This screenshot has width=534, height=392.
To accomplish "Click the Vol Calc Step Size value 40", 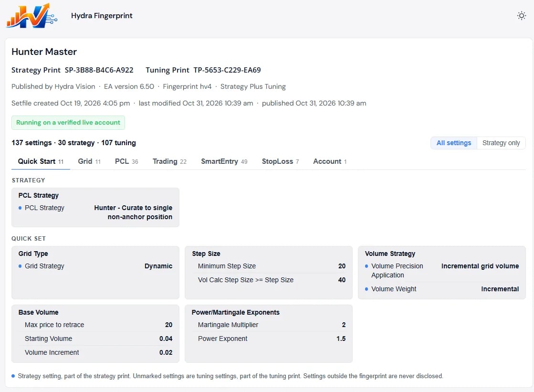I will pos(342,280).
